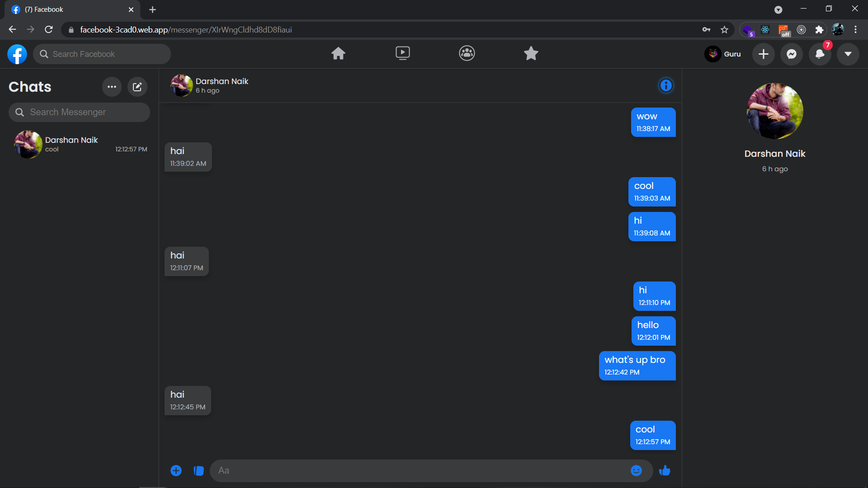This screenshot has height=488, width=868.
Task: Open the notifications bell with 7 badge
Action: [820, 54]
